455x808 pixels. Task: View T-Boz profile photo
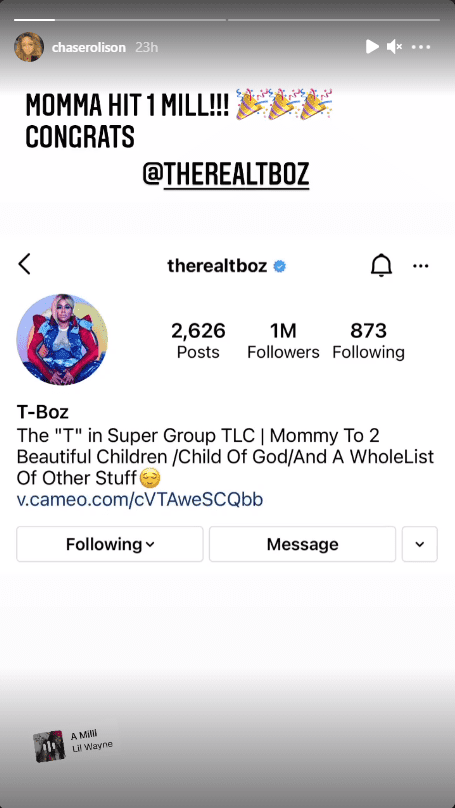coord(62,340)
